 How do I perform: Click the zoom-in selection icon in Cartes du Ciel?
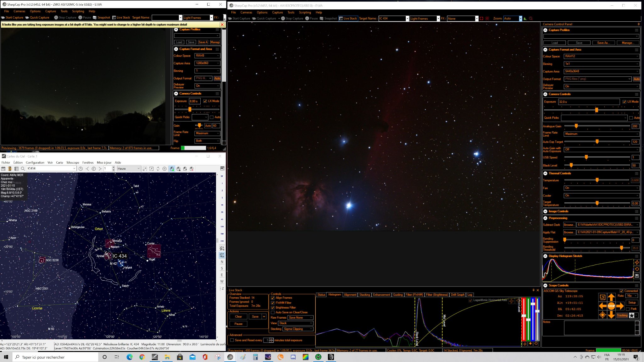pos(145,169)
